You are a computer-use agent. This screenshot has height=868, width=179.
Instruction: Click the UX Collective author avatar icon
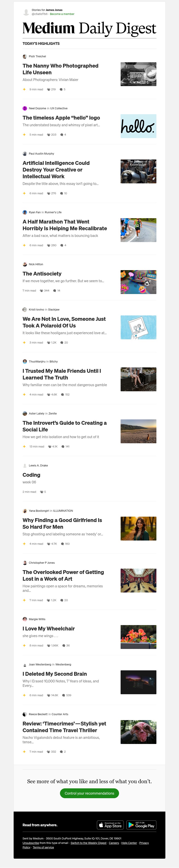[25, 108]
